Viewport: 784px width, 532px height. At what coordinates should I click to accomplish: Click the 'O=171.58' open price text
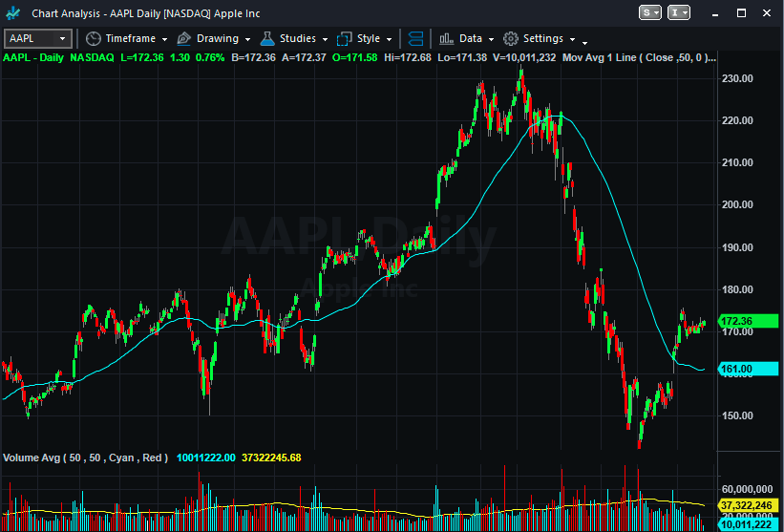(x=355, y=57)
